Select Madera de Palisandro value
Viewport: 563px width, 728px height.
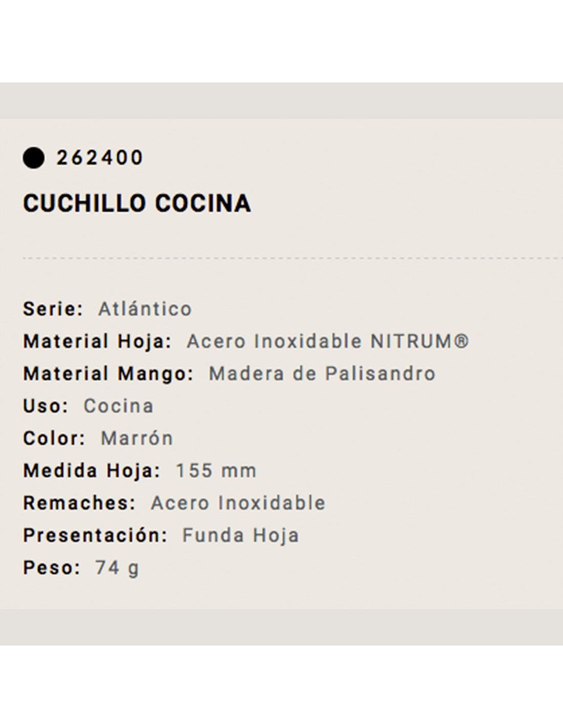click(x=322, y=374)
